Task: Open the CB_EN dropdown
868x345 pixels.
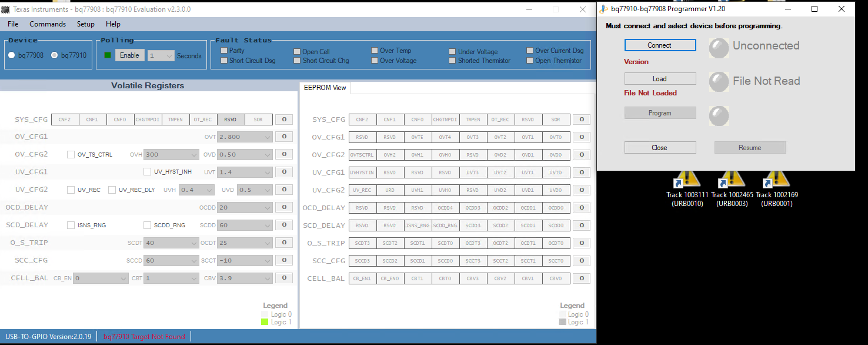Action: (x=101, y=278)
